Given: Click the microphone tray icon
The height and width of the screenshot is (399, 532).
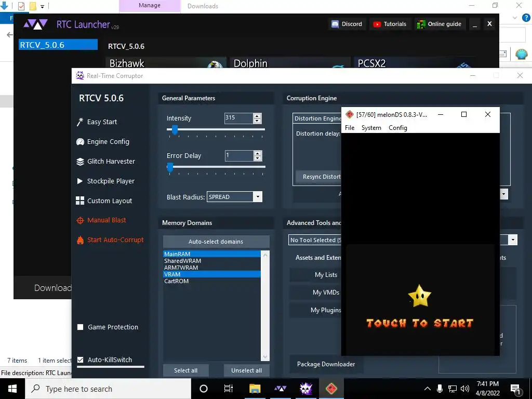Looking at the screenshot, I should point(440,389).
